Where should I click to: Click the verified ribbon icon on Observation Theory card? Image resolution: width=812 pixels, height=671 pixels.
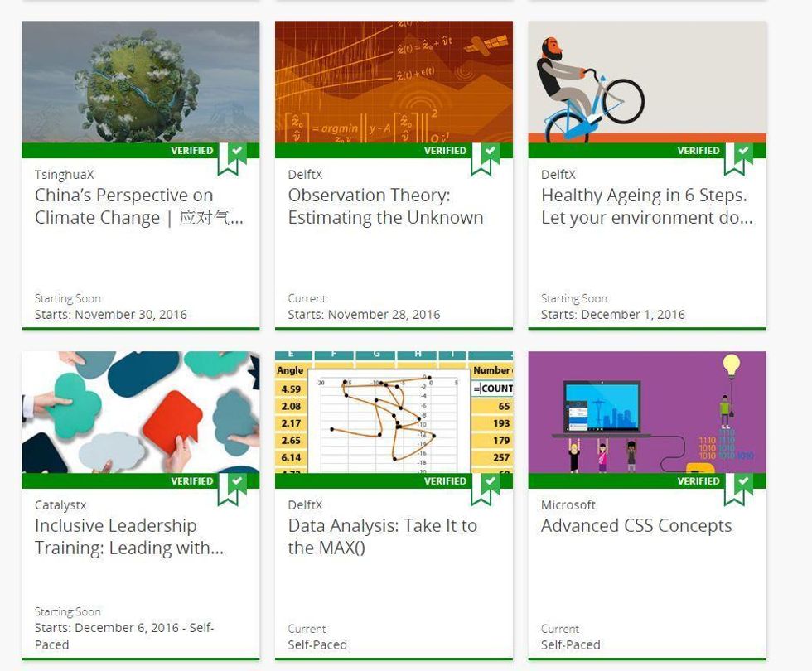[x=486, y=157]
